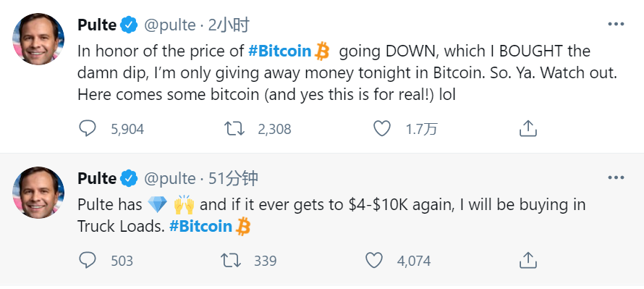
Task: Open Pulte's profile avatar on first tweet
Action: point(38,39)
